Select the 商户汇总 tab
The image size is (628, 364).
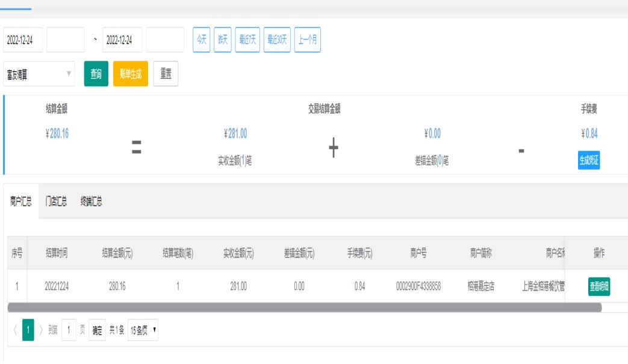21,202
